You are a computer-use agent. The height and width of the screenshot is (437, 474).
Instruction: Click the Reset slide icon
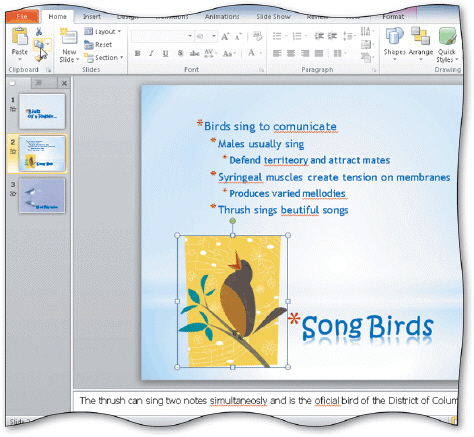98,44
